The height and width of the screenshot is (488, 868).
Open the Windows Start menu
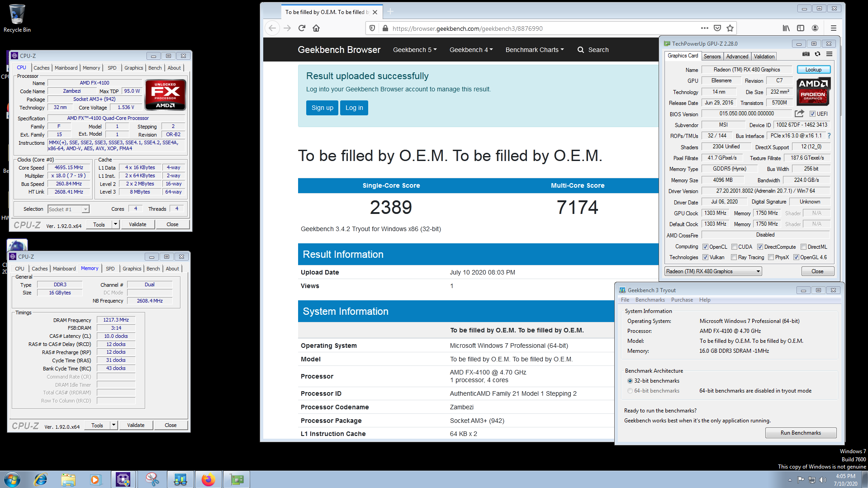pyautogui.click(x=12, y=479)
